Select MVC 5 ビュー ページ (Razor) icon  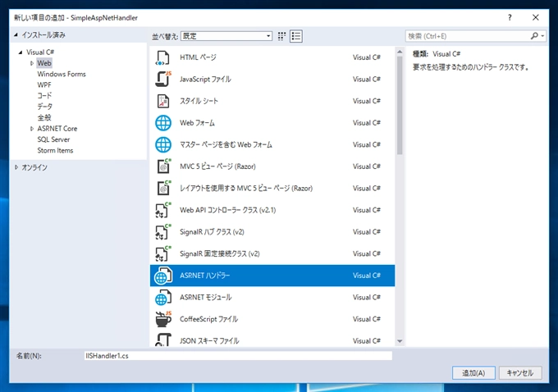point(163,166)
